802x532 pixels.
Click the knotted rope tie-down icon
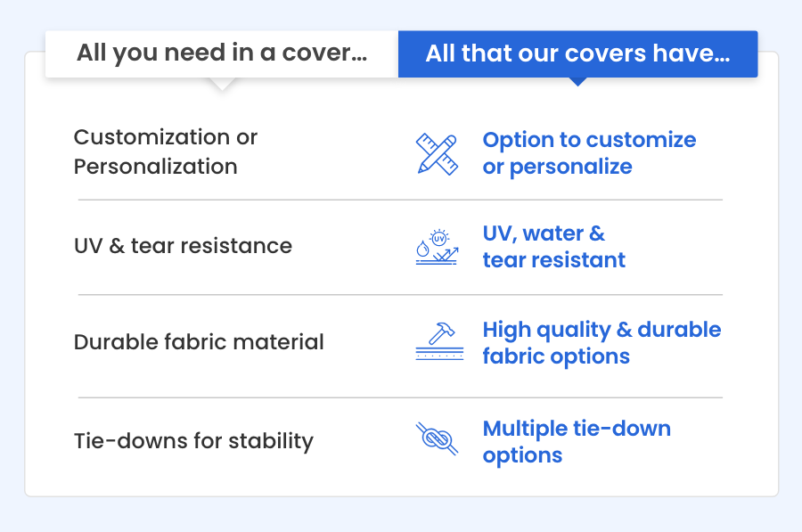pos(437,439)
